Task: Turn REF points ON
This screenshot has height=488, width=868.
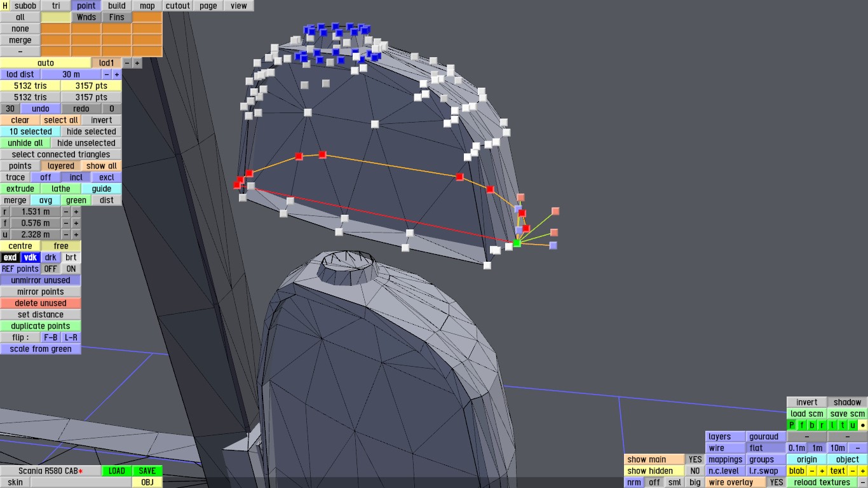Action: 71,269
